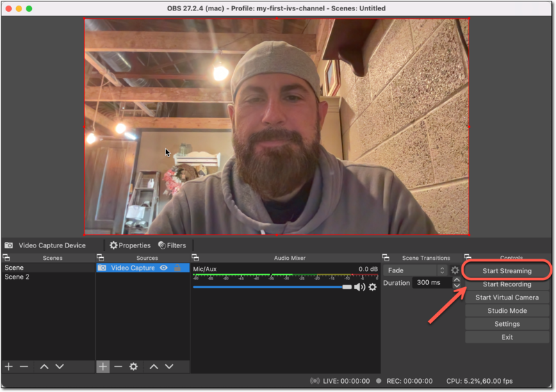Screen dimensions: 556x392
Task: Add a new source with plus icon
Action: tap(103, 366)
